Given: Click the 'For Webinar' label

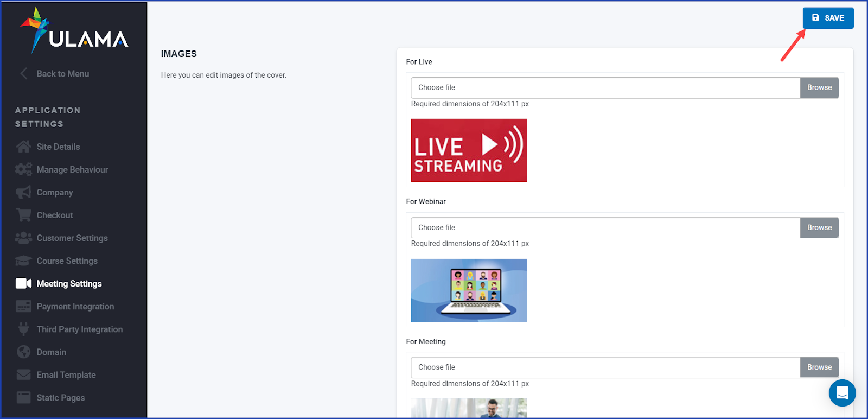Looking at the screenshot, I should (426, 201).
